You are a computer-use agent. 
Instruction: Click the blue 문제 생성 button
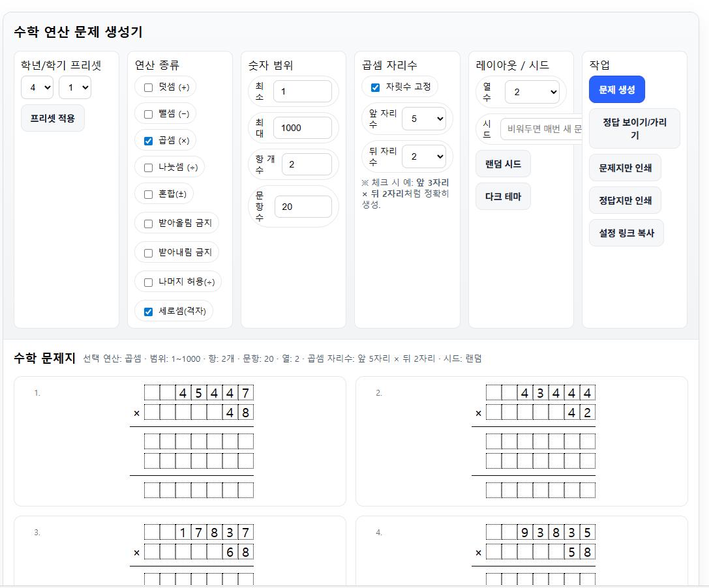[x=617, y=89]
